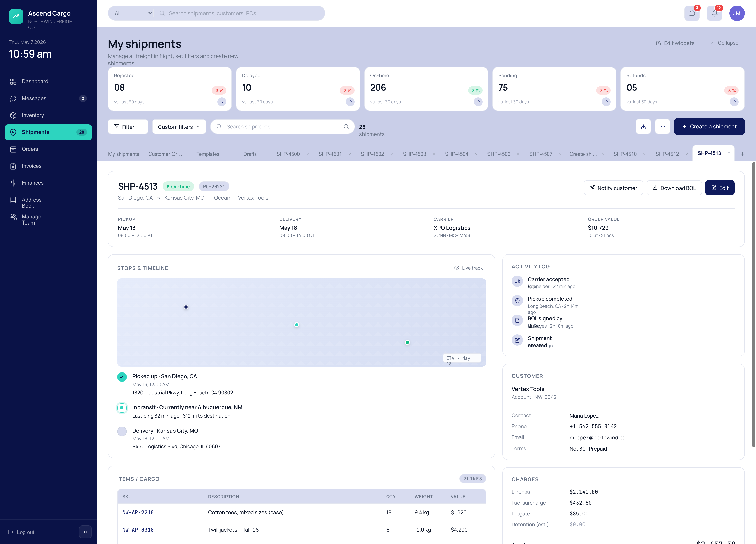Click the page vertical scrollbar
This screenshot has width=756, height=544.
pyautogui.click(x=754, y=305)
